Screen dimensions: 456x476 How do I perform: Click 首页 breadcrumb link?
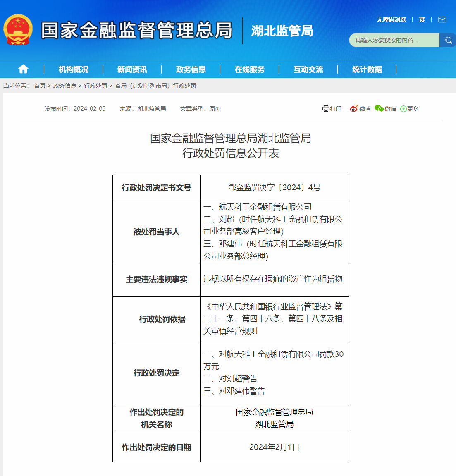(x=40, y=86)
